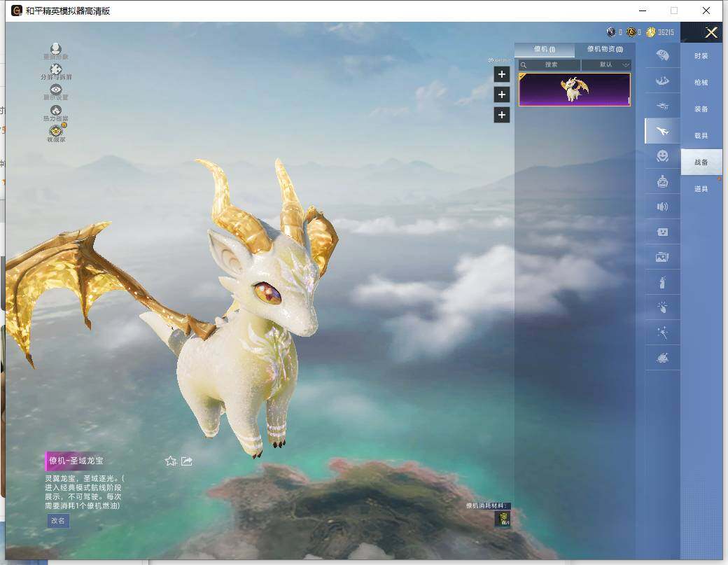Click the first plus slot button
This screenshot has width=728, height=565.
point(501,74)
